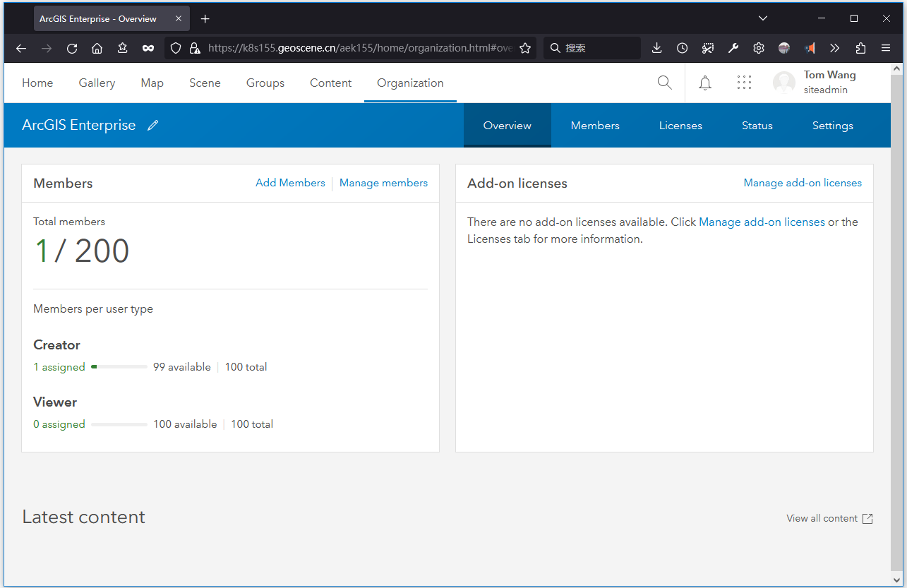The image size is (907, 588).
Task: Switch to the Status tab
Action: pos(757,126)
